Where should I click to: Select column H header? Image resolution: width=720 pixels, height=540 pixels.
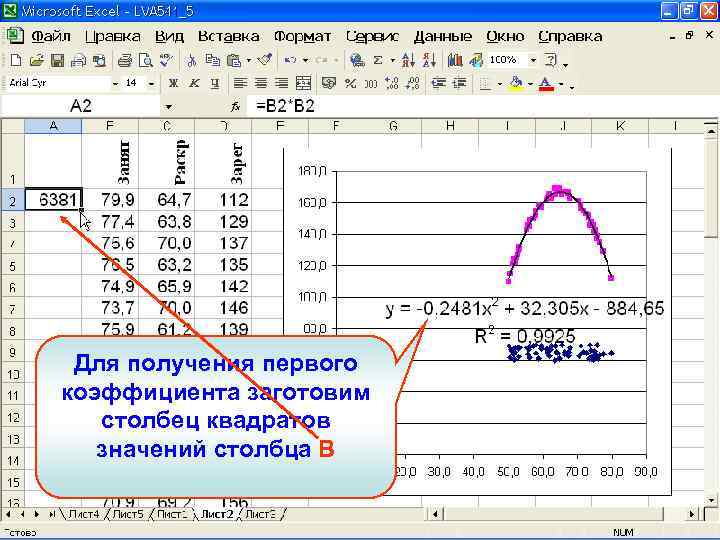(x=450, y=126)
